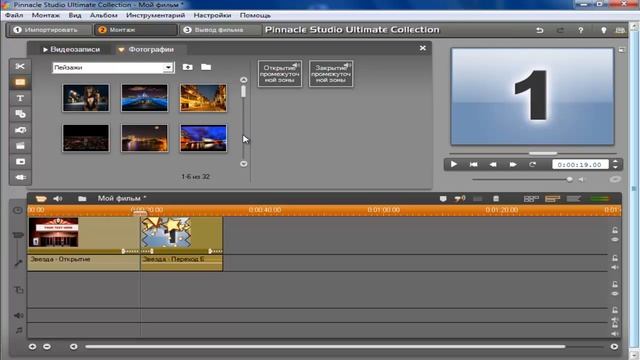The width and height of the screenshot is (640, 360).
Task: Go up one folder level in album
Action: (x=188, y=67)
